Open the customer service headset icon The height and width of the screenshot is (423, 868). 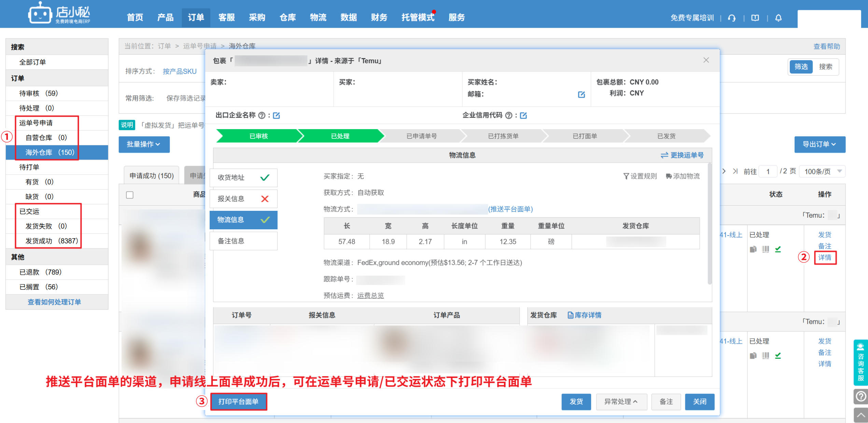(x=731, y=18)
